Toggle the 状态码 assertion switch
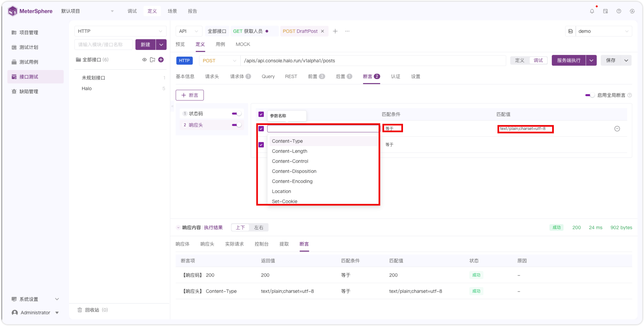This screenshot has width=644, height=326. [x=237, y=114]
